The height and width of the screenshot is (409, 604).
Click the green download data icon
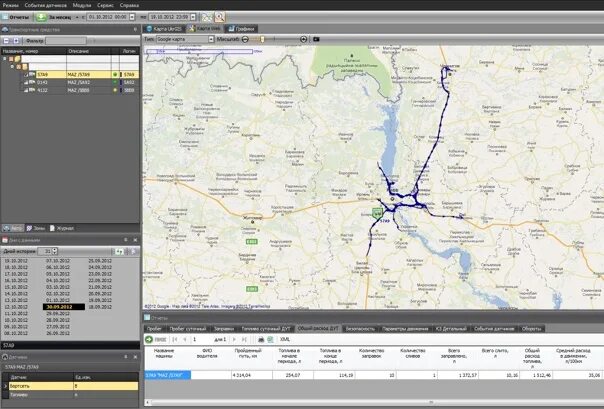(x=40, y=17)
